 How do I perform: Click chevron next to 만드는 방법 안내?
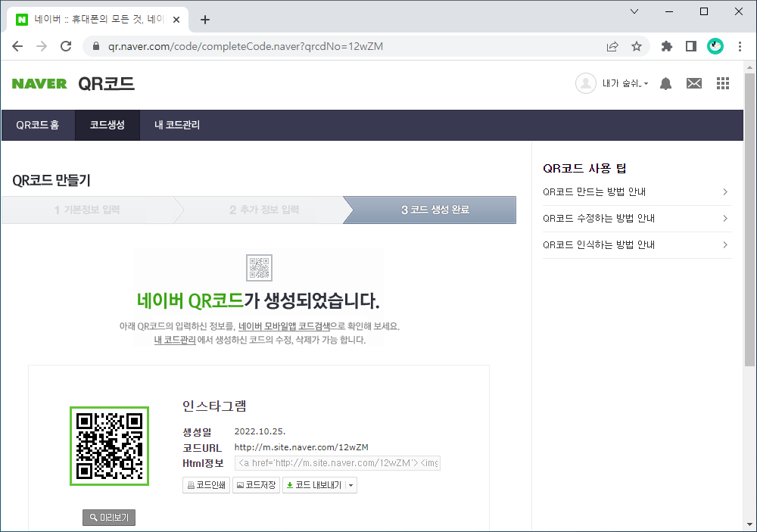coord(725,192)
